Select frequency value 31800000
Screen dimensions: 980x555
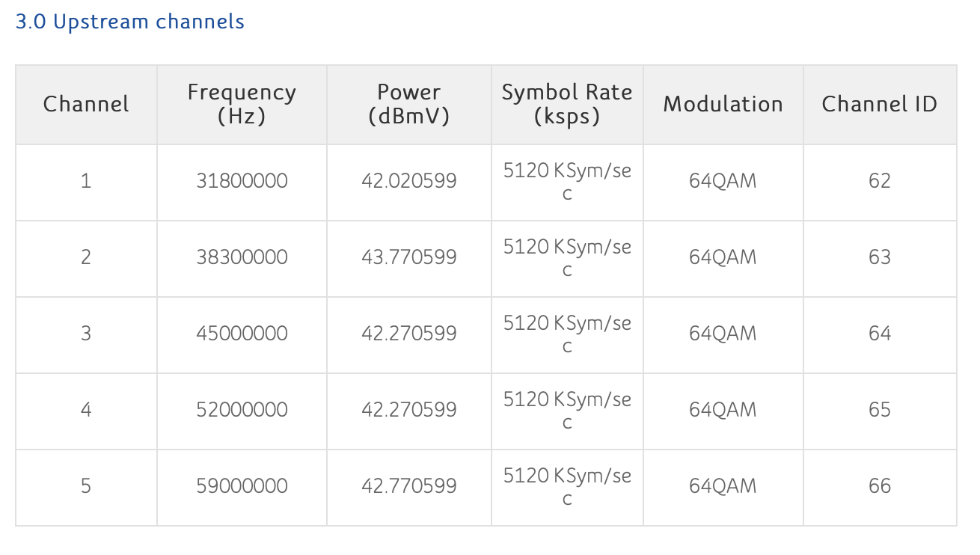click(x=242, y=181)
